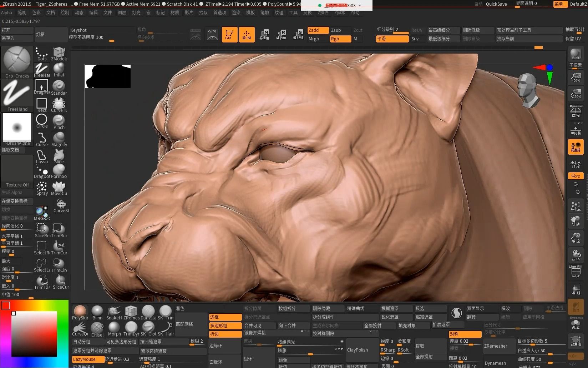The image size is (588, 368).
Task: Click the QuickSave button
Action: coord(497,4)
